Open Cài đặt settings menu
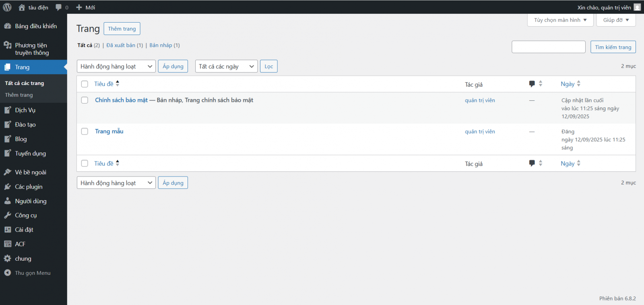This screenshot has width=644, height=305. 24,230
